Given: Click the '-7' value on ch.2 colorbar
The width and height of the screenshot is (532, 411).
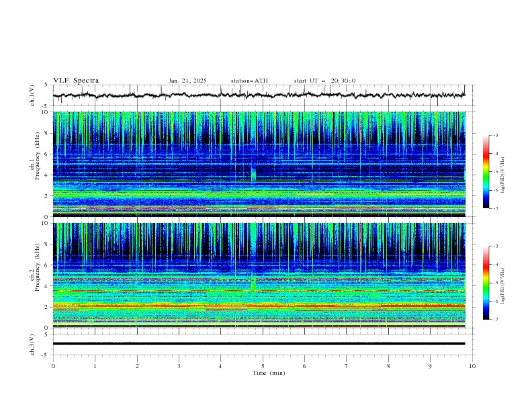Looking at the screenshot, I should tap(495, 319).
